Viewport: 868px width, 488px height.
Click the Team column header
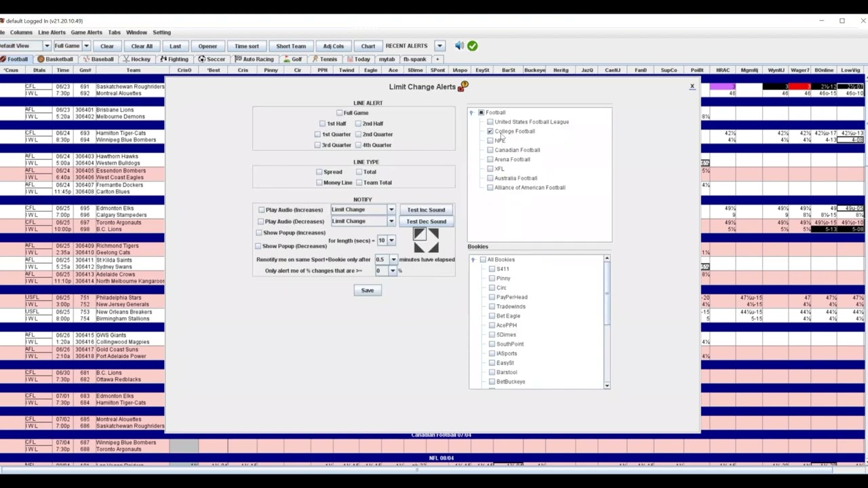pyautogui.click(x=133, y=70)
